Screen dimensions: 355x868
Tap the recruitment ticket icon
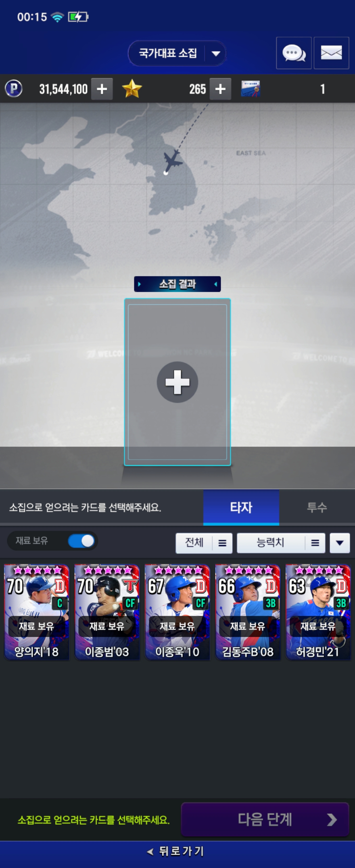(x=250, y=89)
